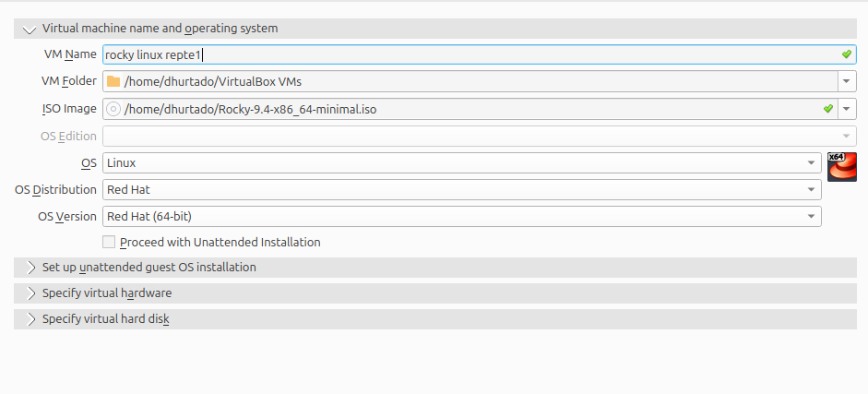Click the VM Folder path text
868x394 pixels.
[x=212, y=81]
